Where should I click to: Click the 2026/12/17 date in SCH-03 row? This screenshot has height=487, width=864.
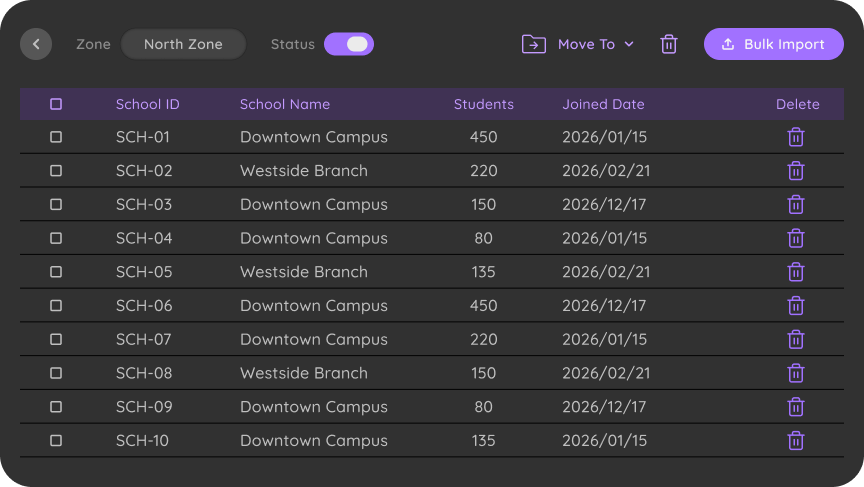pyautogui.click(x=604, y=204)
